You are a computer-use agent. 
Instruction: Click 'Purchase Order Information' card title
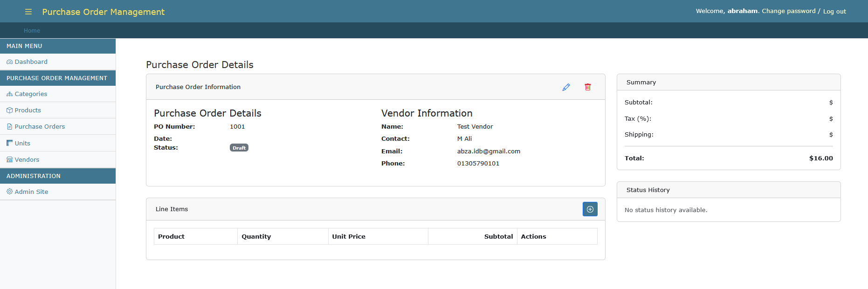(198, 87)
